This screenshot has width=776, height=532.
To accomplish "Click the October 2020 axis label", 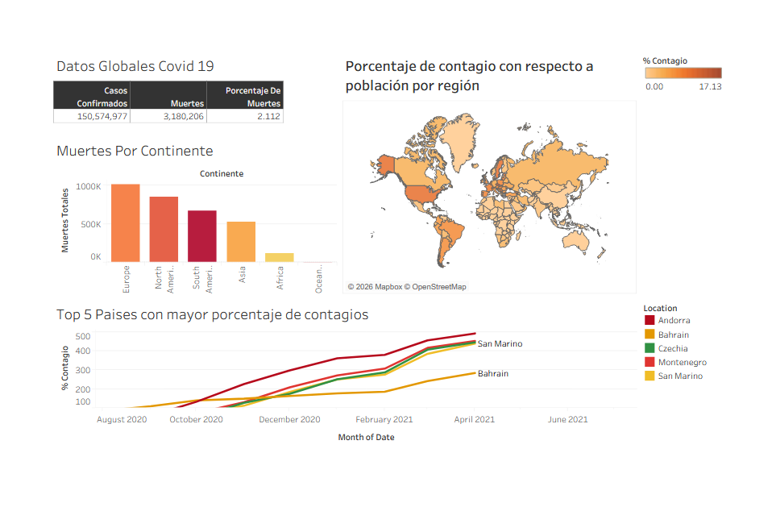I will [196, 419].
